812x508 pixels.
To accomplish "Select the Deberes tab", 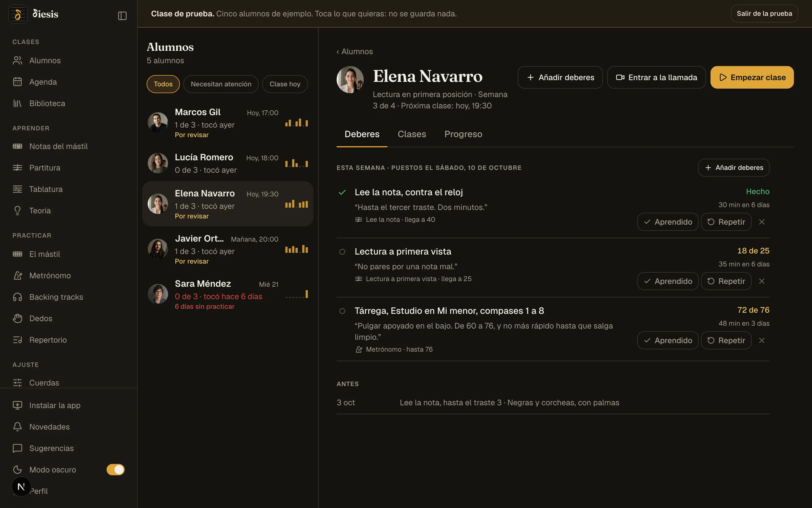I will [x=362, y=134].
